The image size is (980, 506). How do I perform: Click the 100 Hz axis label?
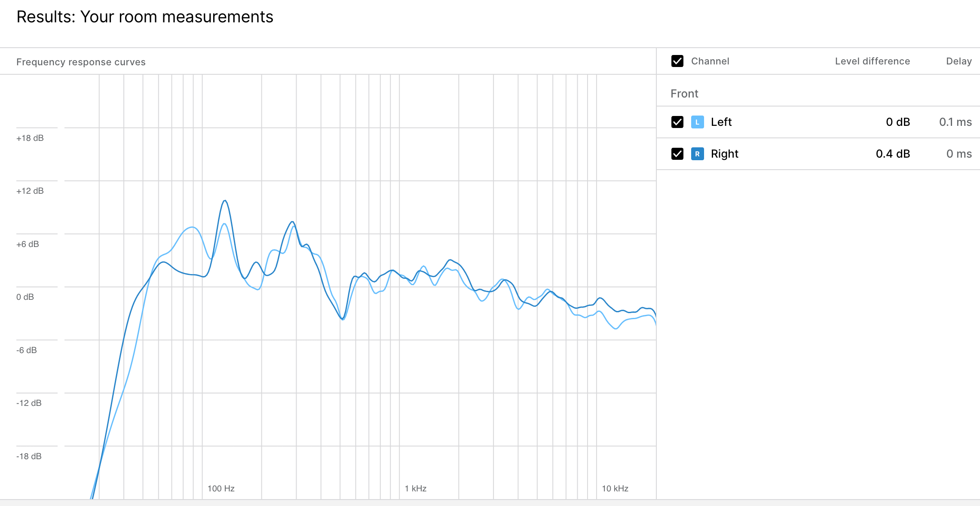[221, 488]
